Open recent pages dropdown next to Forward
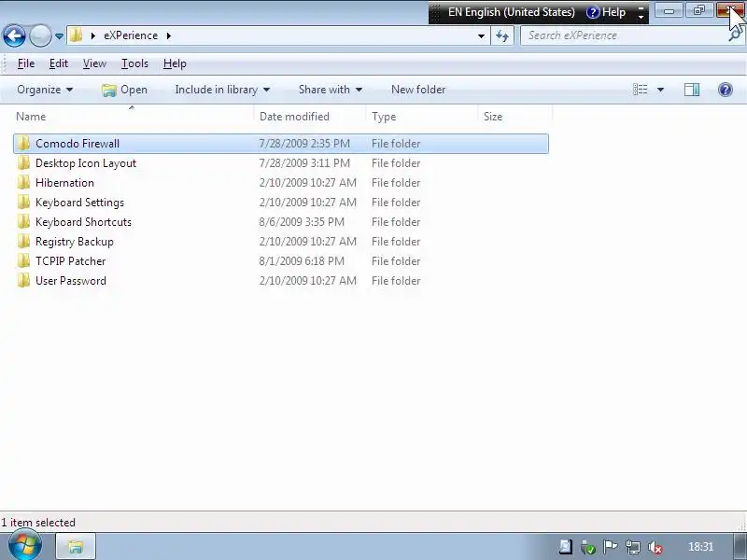Viewport: 747px width, 560px height. (59, 35)
